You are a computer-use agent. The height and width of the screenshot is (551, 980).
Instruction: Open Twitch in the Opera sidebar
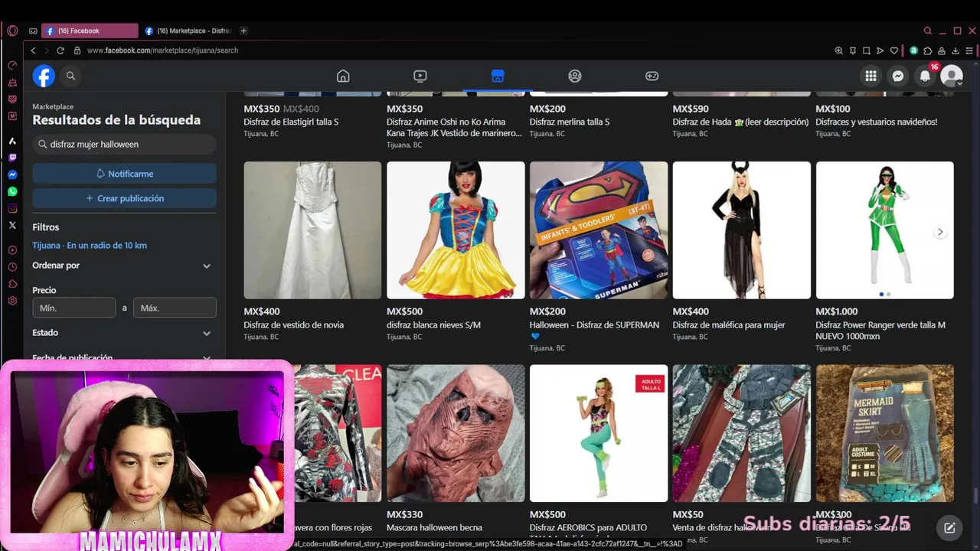click(x=12, y=158)
